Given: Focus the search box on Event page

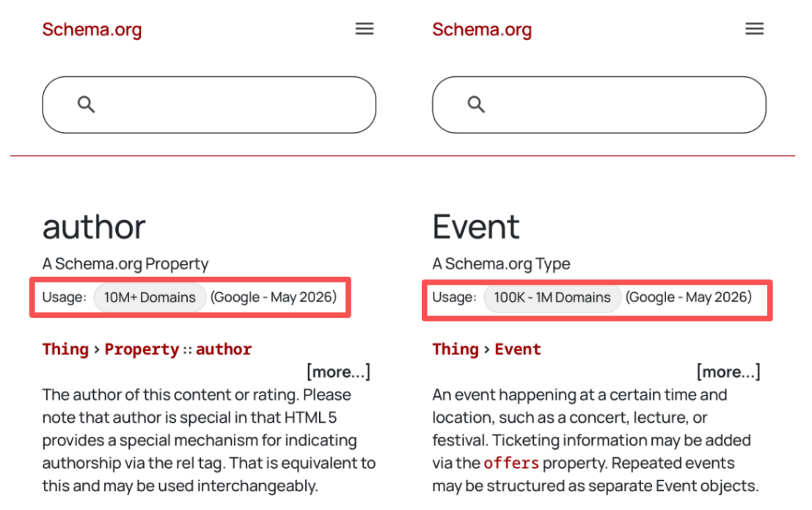Looking at the screenshot, I should tap(599, 105).
